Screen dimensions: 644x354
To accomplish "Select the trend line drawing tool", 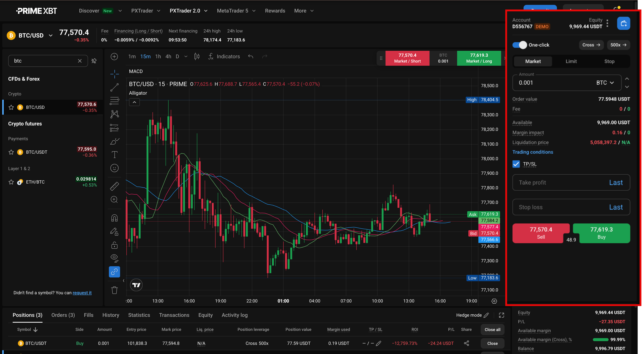I will [114, 87].
